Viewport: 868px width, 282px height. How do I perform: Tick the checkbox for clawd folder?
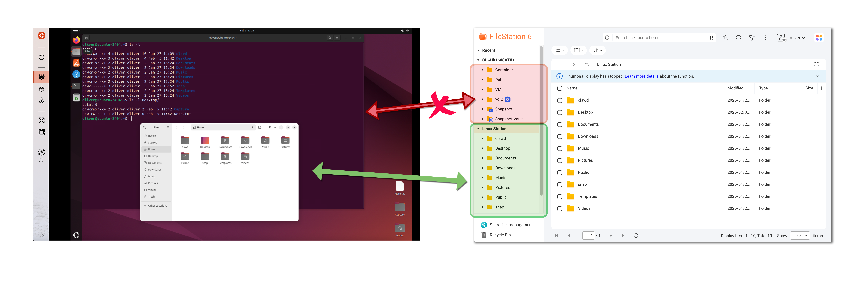click(x=559, y=101)
